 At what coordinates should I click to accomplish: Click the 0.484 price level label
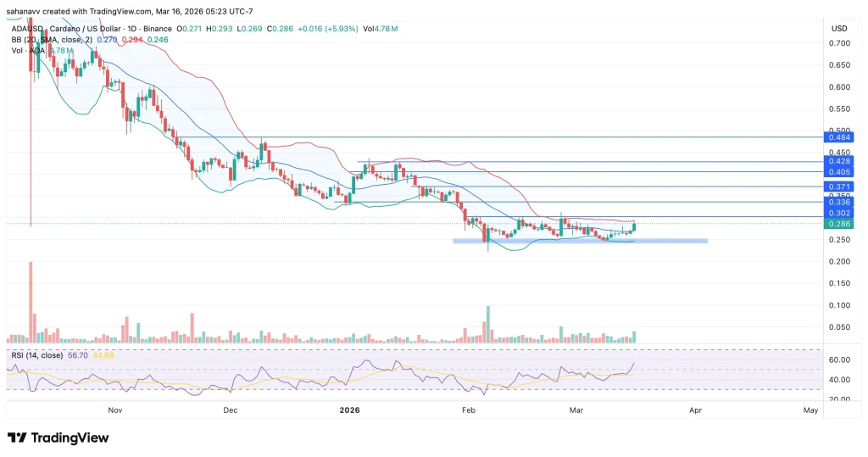[841, 137]
